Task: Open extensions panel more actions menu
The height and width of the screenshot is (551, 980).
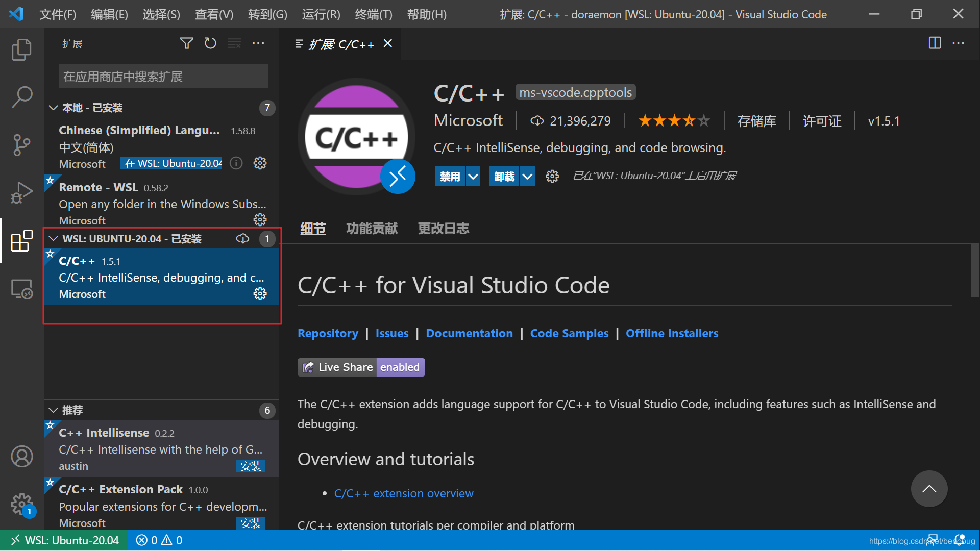Action: click(x=258, y=43)
